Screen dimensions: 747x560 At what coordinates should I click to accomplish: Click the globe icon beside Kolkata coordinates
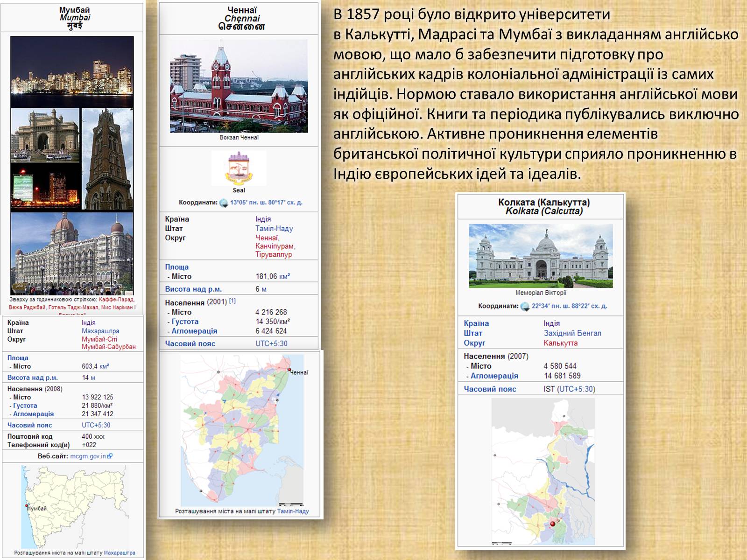(525, 306)
